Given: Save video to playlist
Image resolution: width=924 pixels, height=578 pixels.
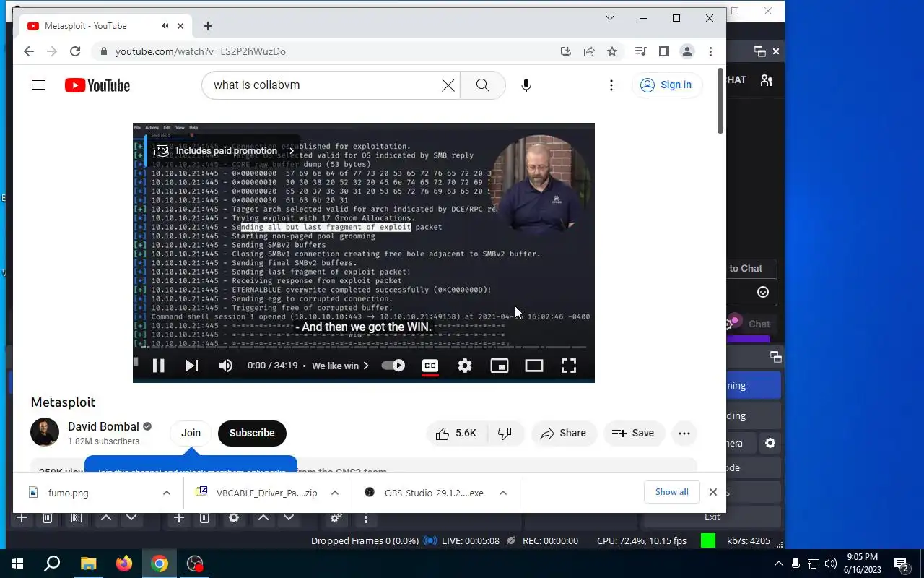Looking at the screenshot, I should pos(633,433).
